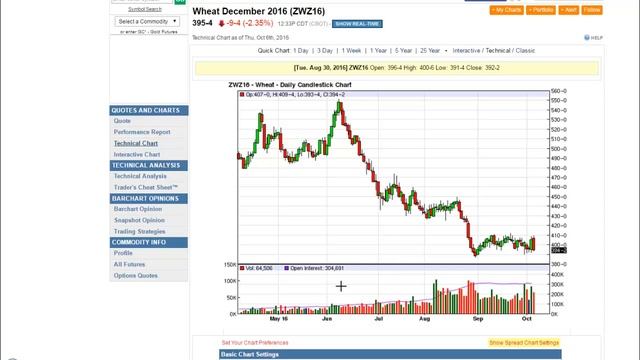Click the orange Follow button
The height and width of the screenshot is (360, 640).
pos(592,10)
